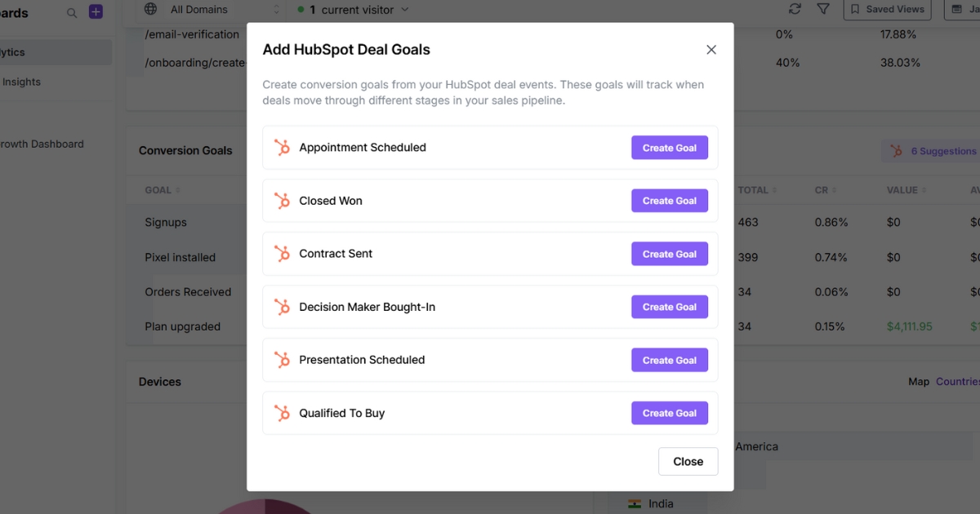Click the search magnifier in the sidebar
Screen dimensions: 980x514
[71, 12]
